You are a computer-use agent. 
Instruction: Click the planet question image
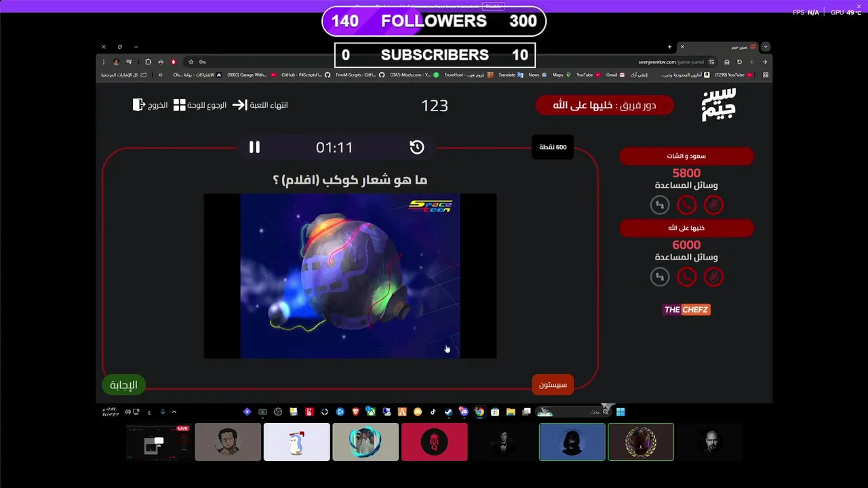tap(350, 276)
